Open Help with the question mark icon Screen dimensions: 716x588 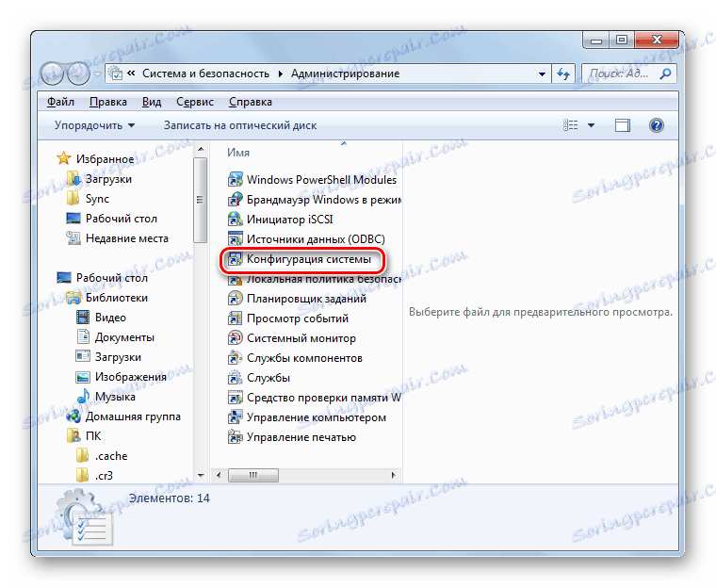coord(657,124)
